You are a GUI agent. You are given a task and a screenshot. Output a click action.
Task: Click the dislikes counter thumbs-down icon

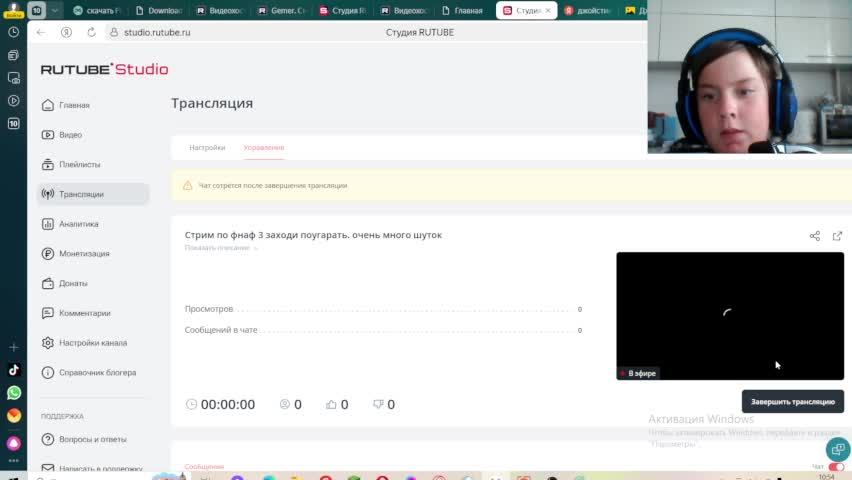[x=378, y=404]
